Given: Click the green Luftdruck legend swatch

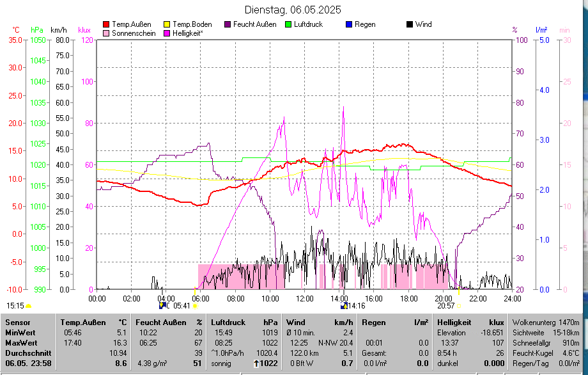Looking at the screenshot, I should [x=288, y=24].
